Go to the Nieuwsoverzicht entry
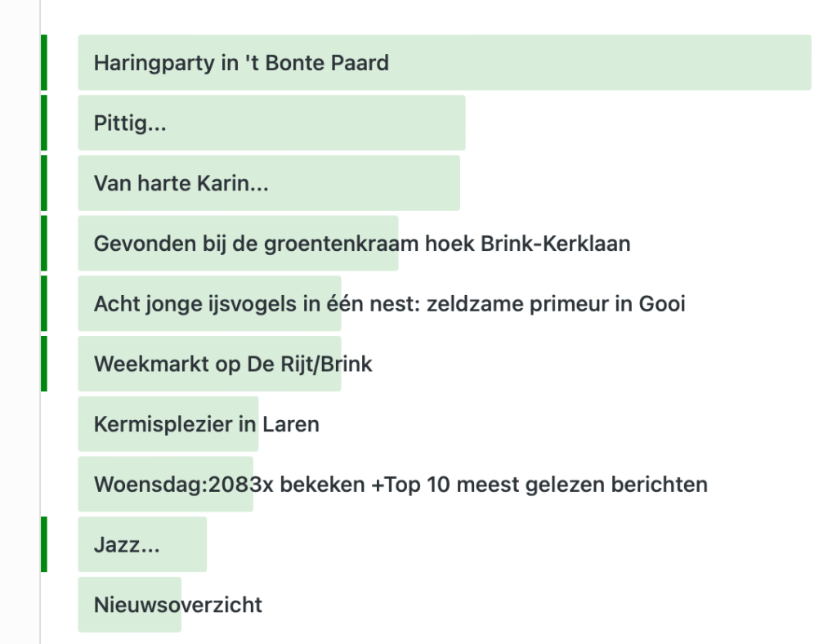The height and width of the screenshot is (644, 837). click(x=177, y=606)
